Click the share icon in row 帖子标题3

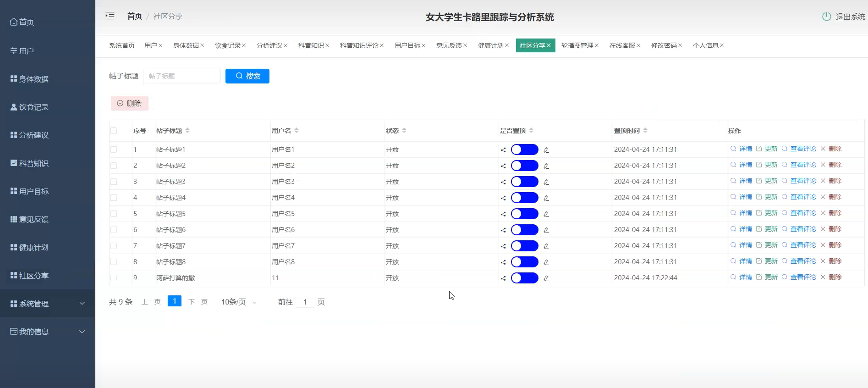(503, 182)
